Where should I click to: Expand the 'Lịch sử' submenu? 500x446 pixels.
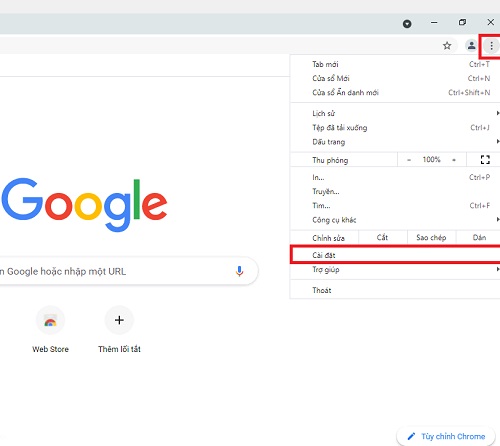pyautogui.click(x=395, y=113)
